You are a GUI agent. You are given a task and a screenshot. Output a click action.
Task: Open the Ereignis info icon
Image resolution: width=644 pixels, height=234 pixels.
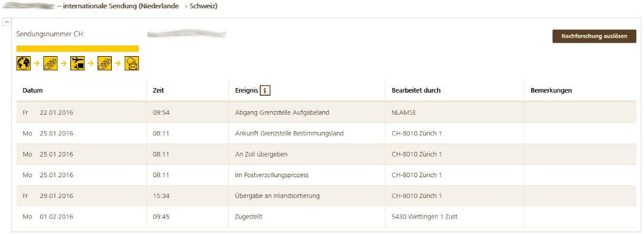click(x=266, y=91)
